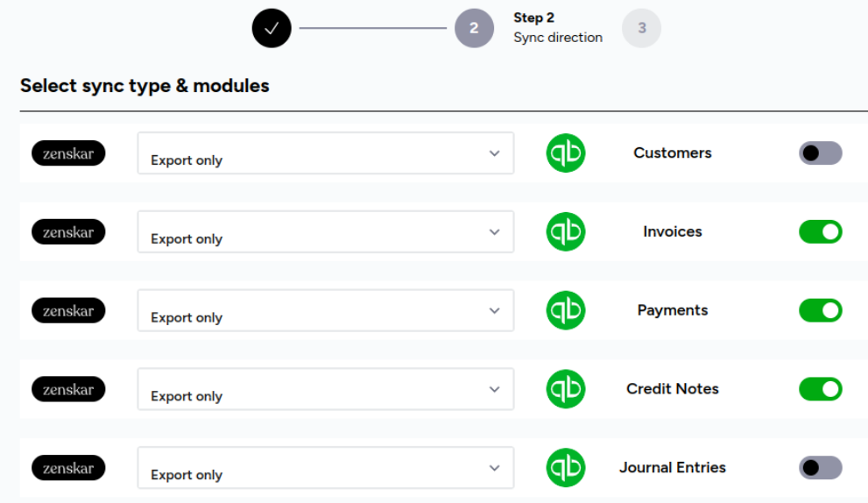Screen dimensions: 868x503
Task: Click the zenskar logo in Payments row
Action: pos(68,310)
